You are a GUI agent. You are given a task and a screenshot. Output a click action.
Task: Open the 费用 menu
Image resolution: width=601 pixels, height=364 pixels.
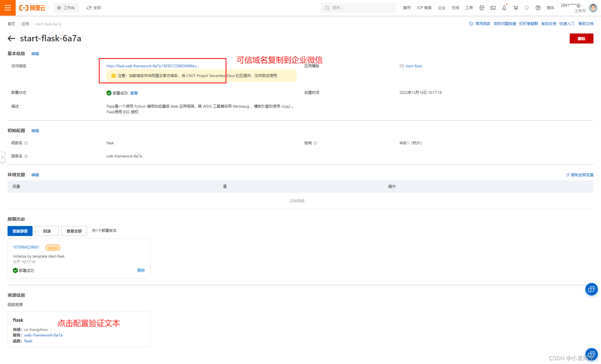tap(407, 8)
